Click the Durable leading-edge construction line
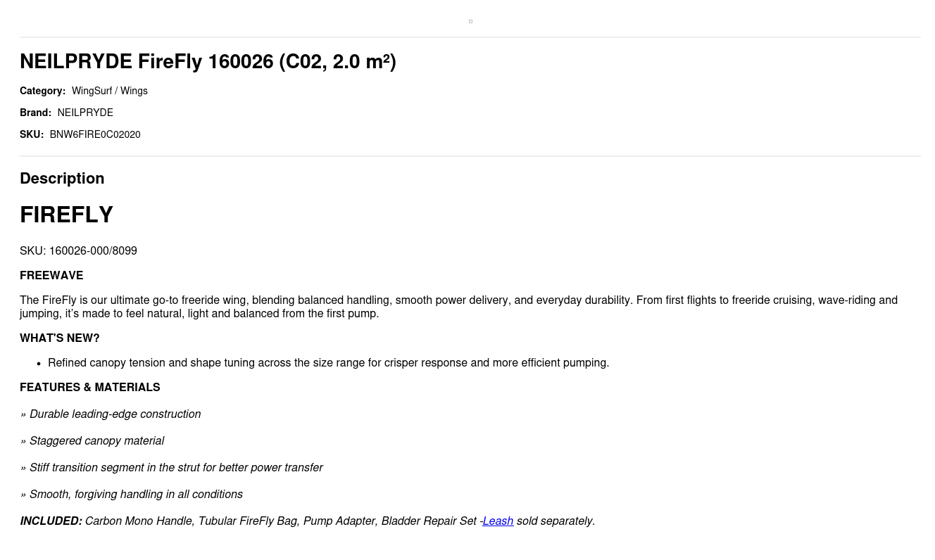 [115, 414]
